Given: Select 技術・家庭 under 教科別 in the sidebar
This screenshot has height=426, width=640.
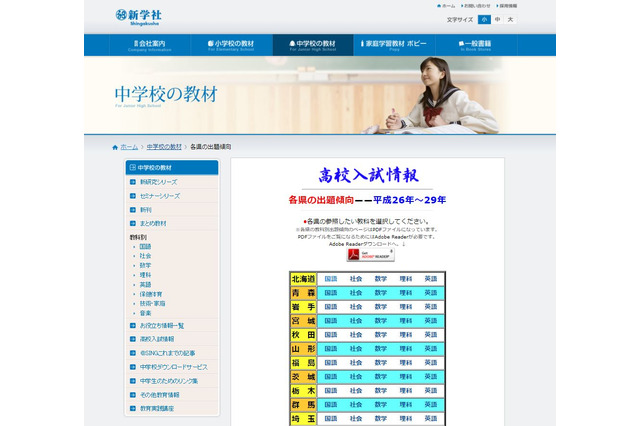Looking at the screenshot, I should click(x=153, y=304).
